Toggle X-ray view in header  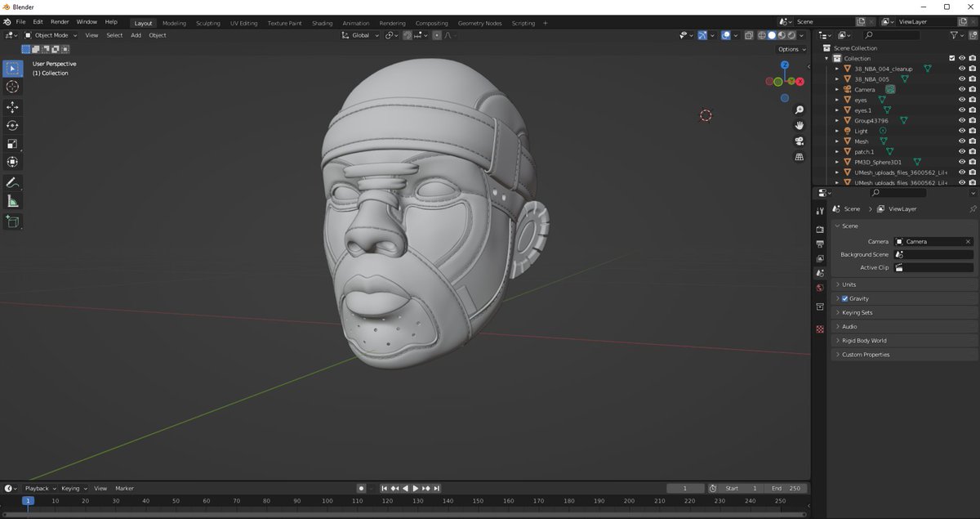[748, 35]
